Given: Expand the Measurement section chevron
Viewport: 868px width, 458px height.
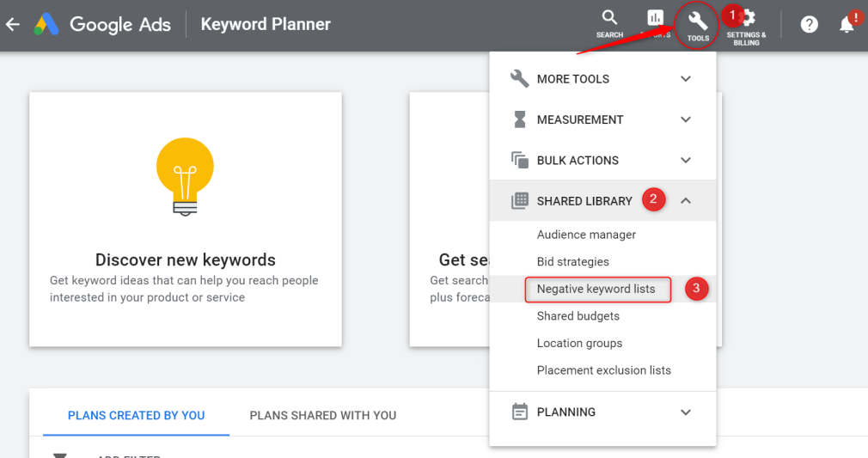Looking at the screenshot, I should (685, 119).
